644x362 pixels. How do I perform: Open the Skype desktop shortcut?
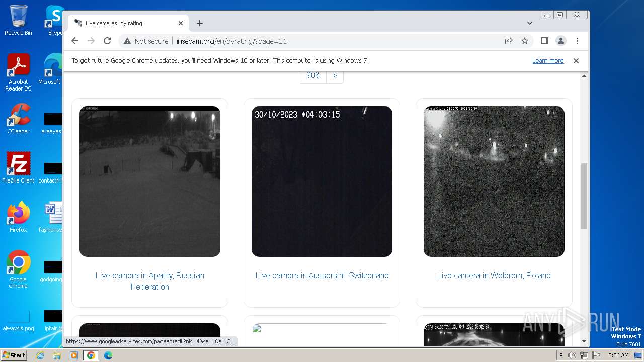click(54, 20)
